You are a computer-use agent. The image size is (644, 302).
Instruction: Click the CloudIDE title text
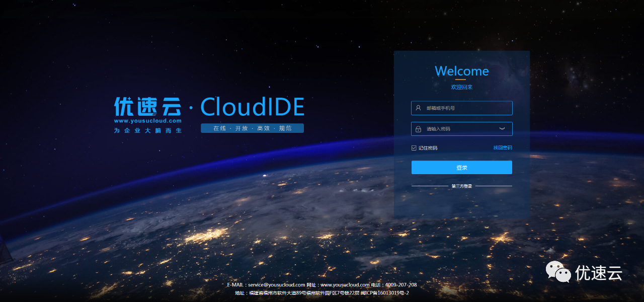coord(252,107)
